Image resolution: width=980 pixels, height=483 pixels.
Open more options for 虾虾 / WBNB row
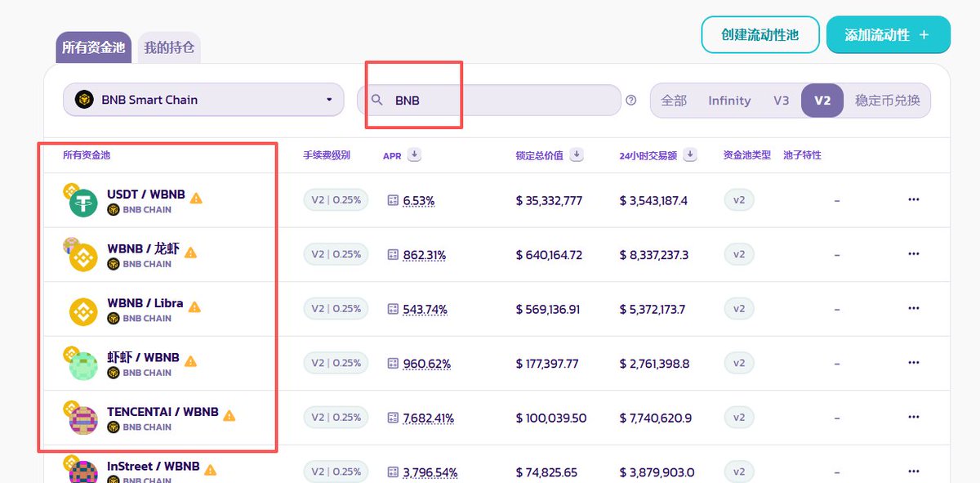coord(914,363)
